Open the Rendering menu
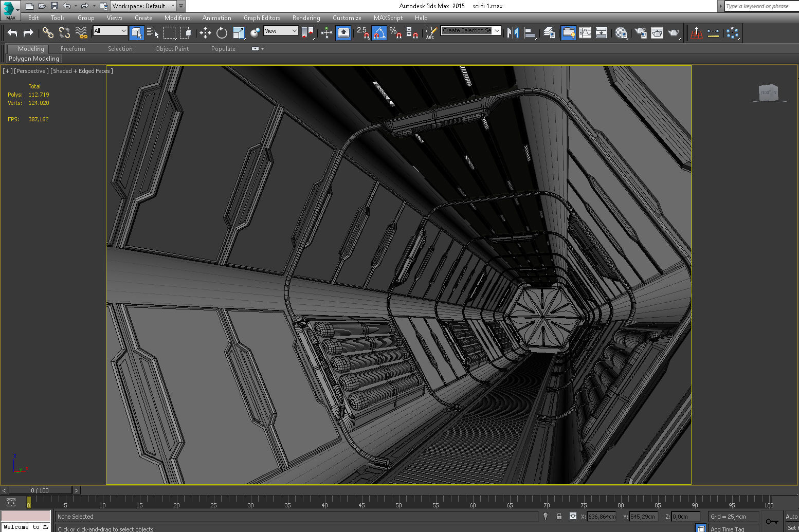The height and width of the screenshot is (532, 799). tap(306, 18)
